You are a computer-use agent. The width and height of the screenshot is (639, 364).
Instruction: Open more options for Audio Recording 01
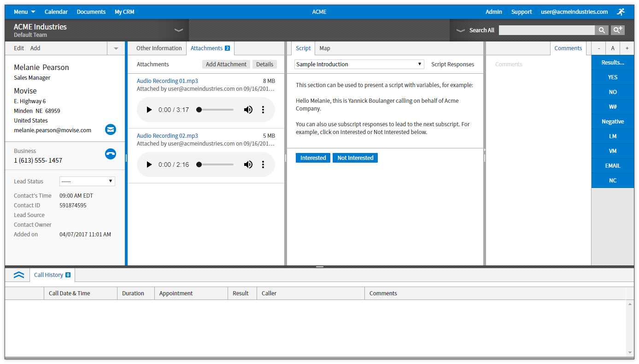pos(263,110)
